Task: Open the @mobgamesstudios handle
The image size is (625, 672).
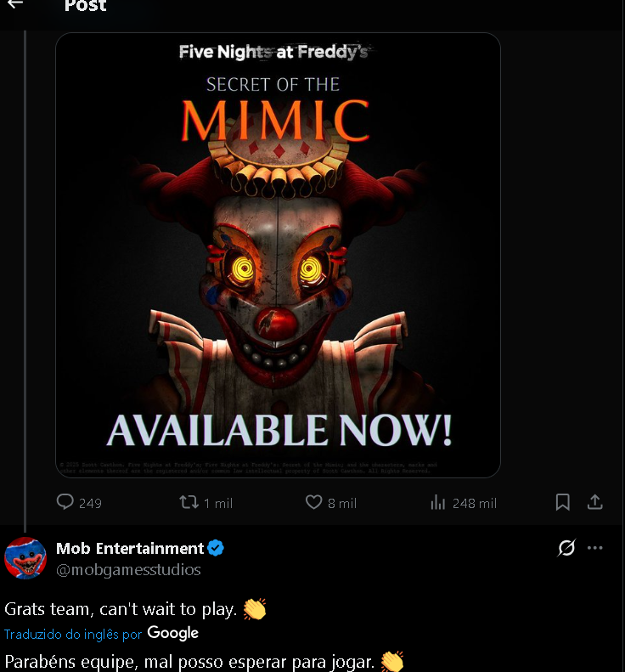Action: 128,570
